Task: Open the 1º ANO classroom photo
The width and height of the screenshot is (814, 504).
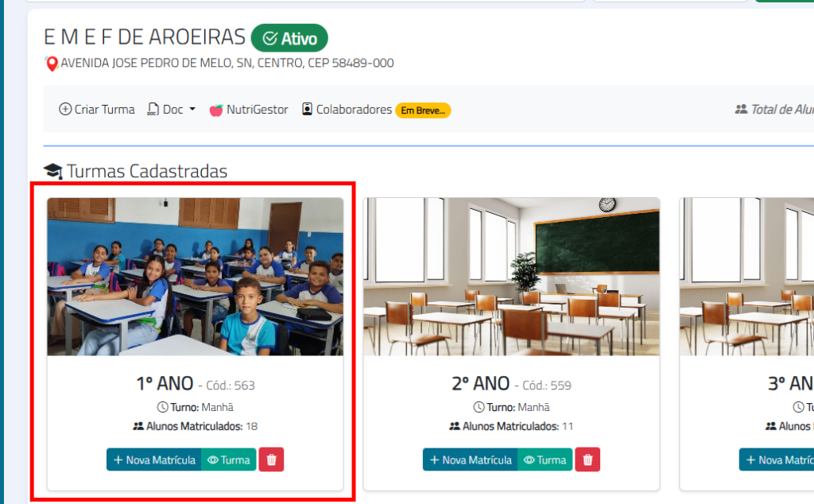Action: (196, 276)
